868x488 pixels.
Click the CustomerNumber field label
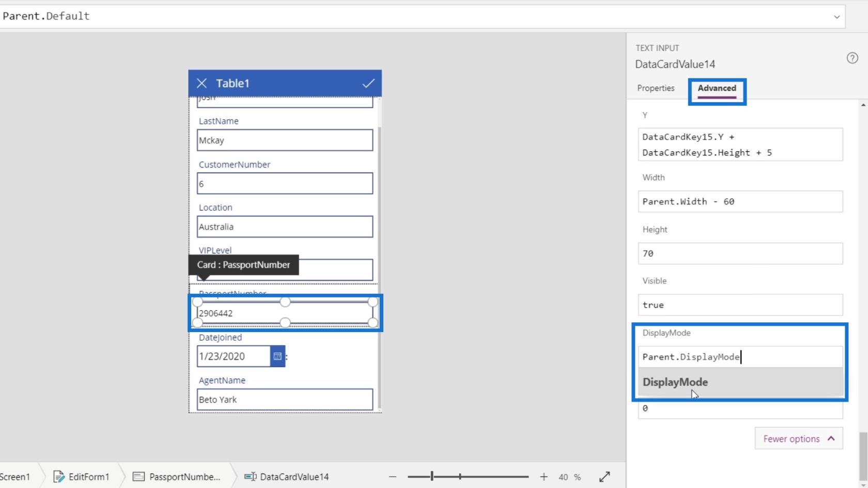click(x=235, y=164)
